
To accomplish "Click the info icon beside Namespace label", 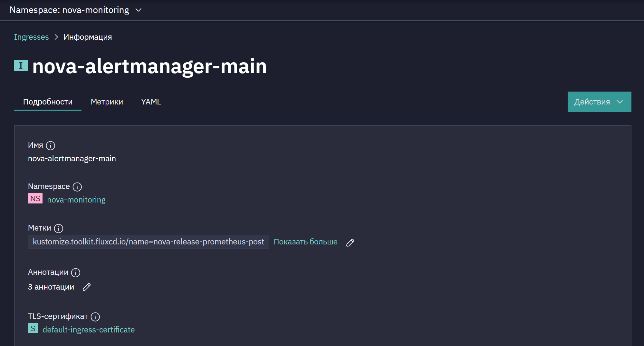I will 77,187.
